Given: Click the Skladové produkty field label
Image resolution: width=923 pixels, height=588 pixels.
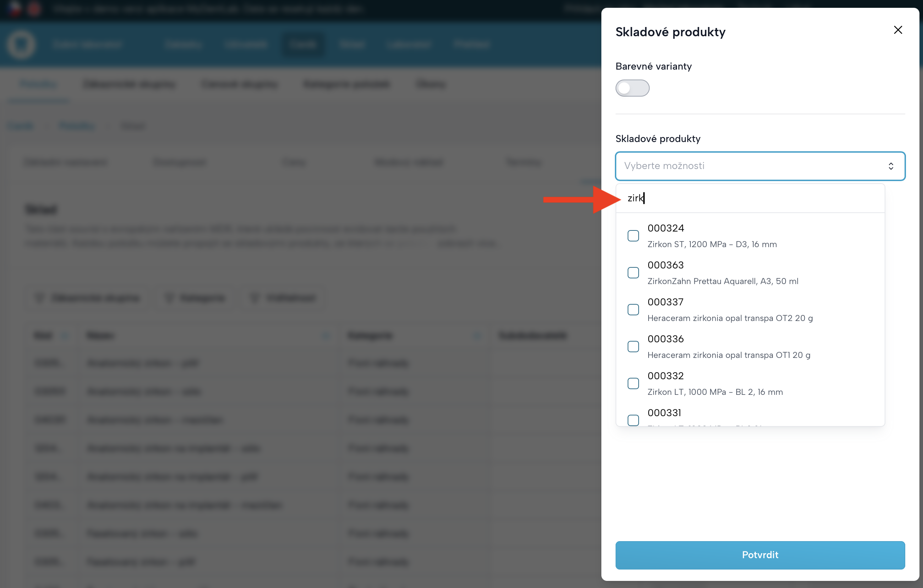Looking at the screenshot, I should (x=658, y=139).
